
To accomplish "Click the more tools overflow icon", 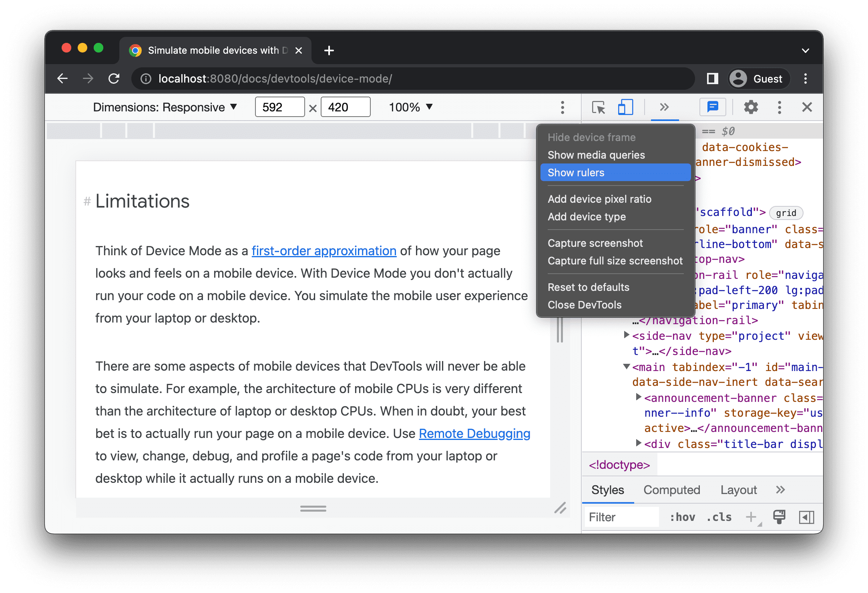I will (x=663, y=107).
